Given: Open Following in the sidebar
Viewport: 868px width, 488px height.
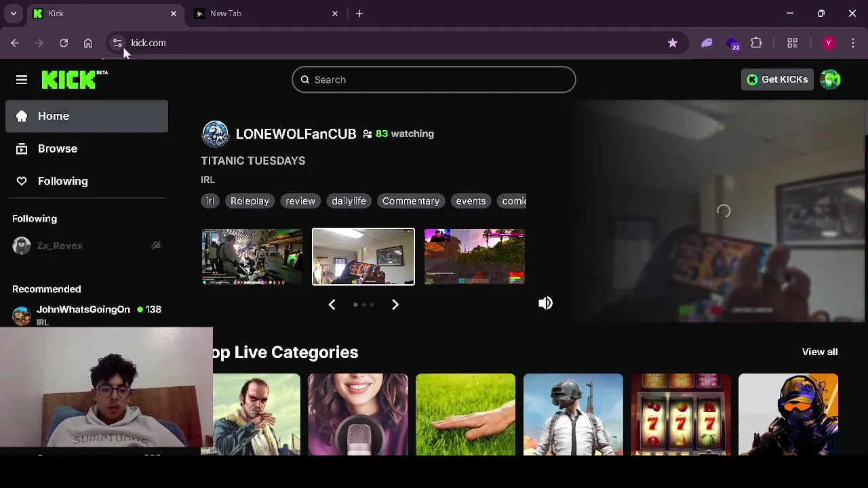Looking at the screenshot, I should click(x=87, y=181).
